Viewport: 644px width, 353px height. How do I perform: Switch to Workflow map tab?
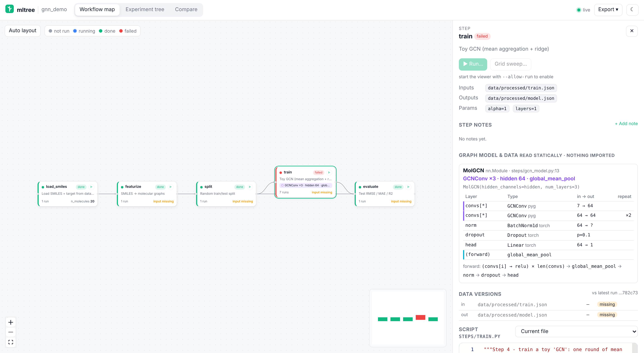pyautogui.click(x=97, y=10)
